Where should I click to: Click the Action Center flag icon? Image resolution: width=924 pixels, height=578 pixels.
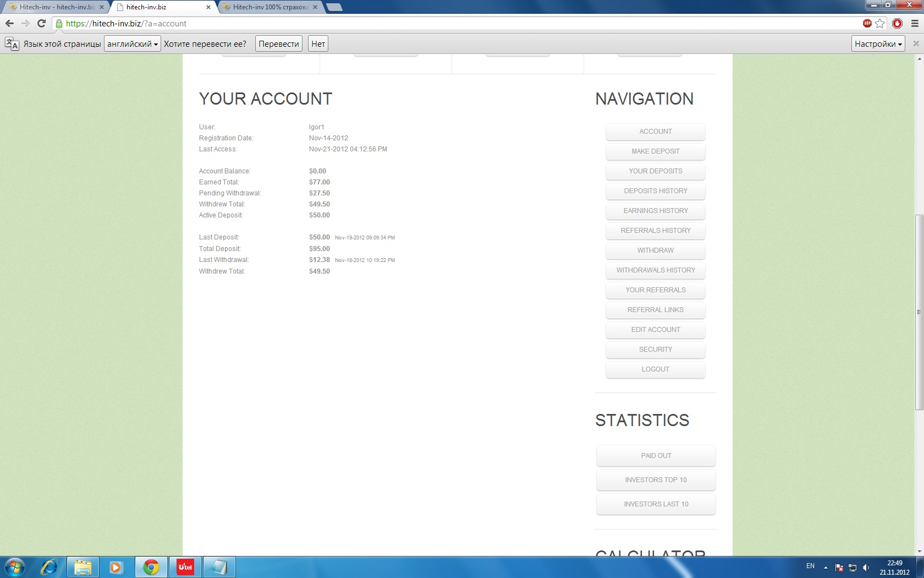click(839, 568)
